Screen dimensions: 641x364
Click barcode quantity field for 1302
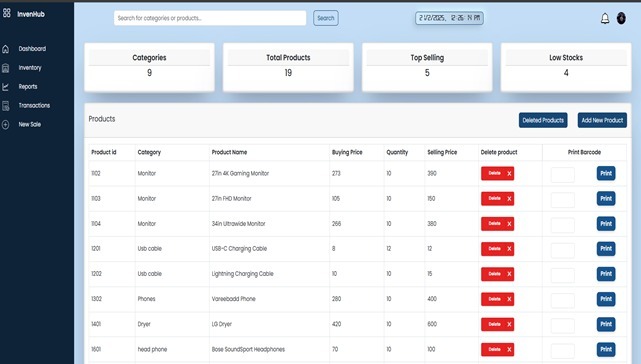(x=563, y=300)
